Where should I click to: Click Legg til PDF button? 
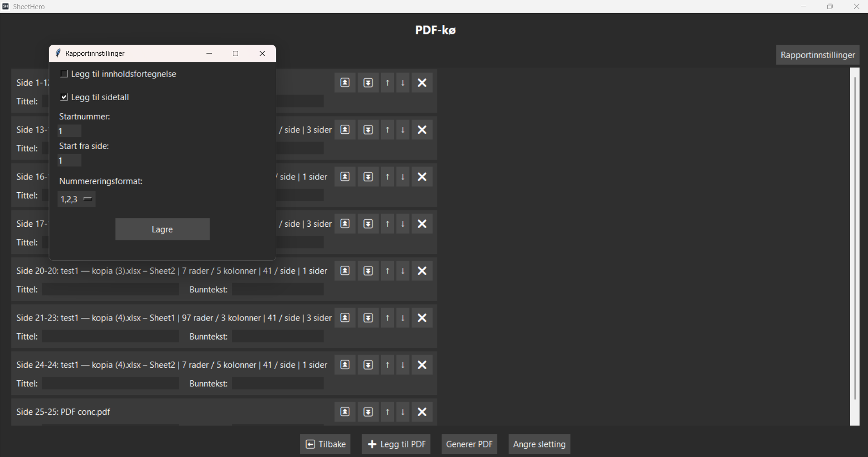396,444
